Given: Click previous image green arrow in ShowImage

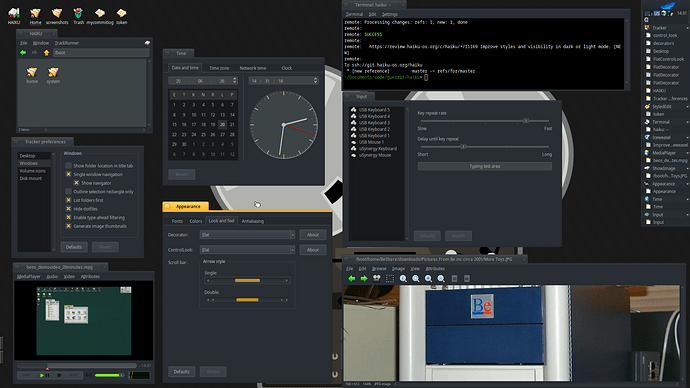Looking at the screenshot, I should pos(352,278).
